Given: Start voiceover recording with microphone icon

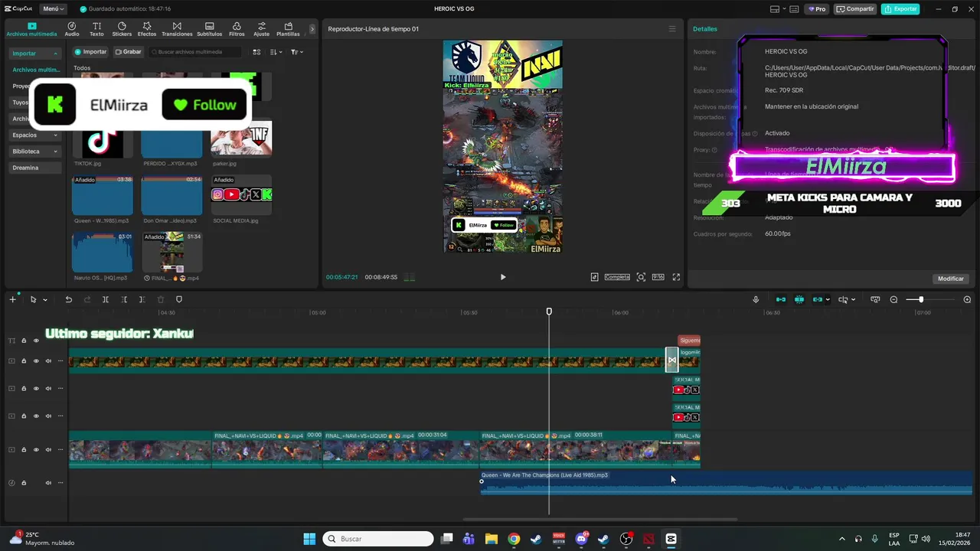Looking at the screenshot, I should pyautogui.click(x=756, y=299).
